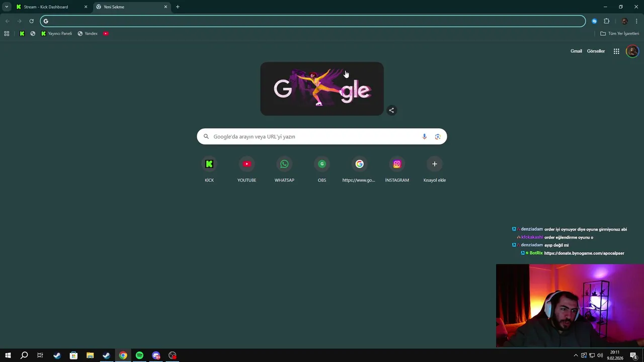Click the blue extension icon in toolbar

[594, 21]
